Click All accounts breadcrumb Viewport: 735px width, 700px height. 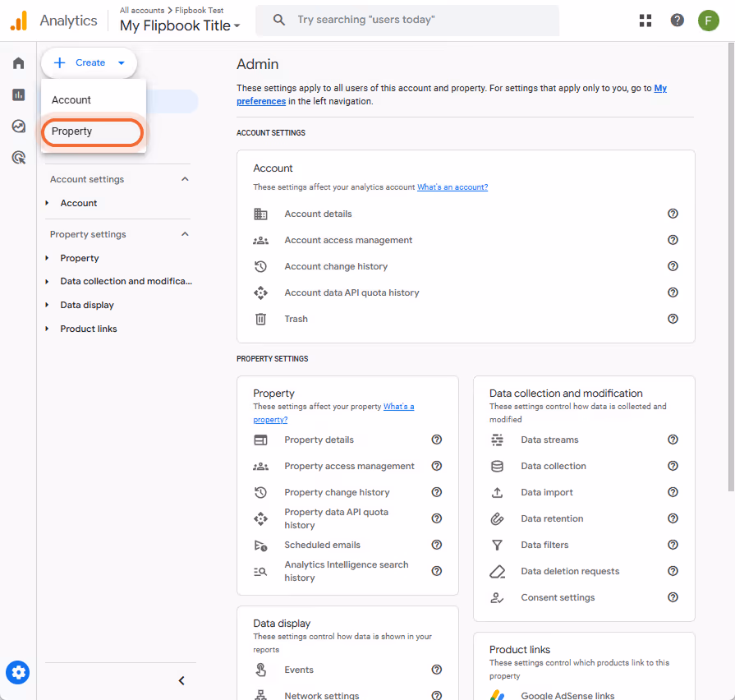click(142, 11)
